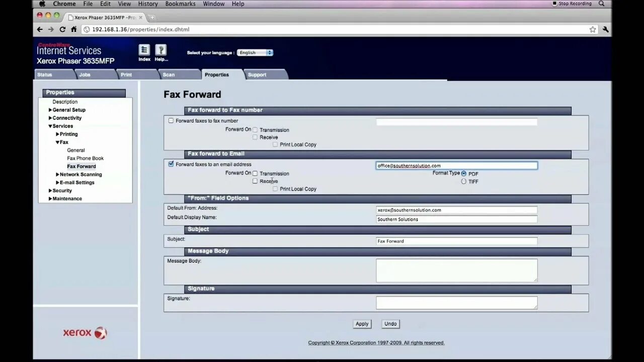This screenshot has height=362, width=644.
Task: Open Fax Phone Book
Action: tap(86, 158)
